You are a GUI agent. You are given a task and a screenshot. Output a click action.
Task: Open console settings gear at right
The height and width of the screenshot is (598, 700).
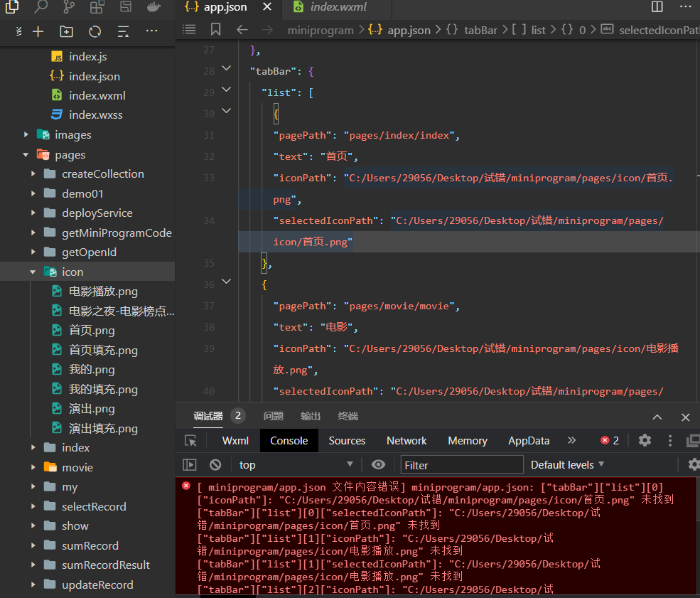[694, 464]
